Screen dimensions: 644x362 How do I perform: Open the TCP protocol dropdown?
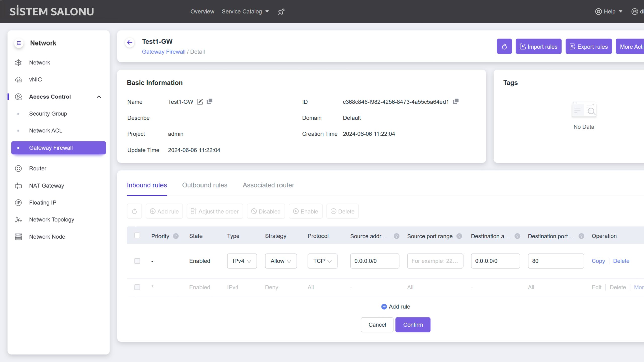(322, 261)
